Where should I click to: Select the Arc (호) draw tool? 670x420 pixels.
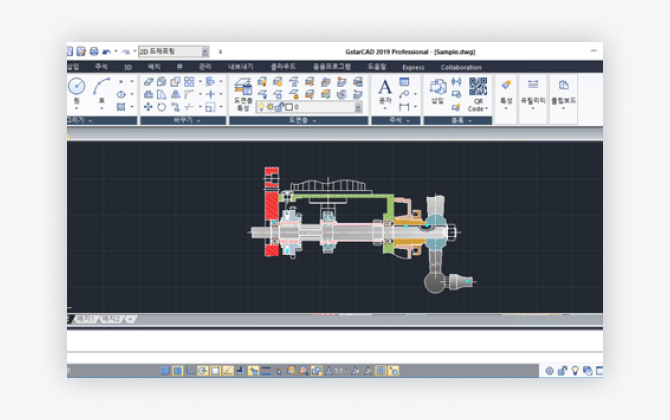click(101, 90)
